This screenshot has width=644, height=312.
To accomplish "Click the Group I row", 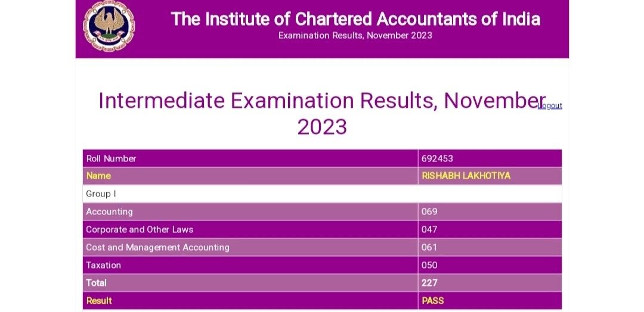I will click(x=322, y=194).
